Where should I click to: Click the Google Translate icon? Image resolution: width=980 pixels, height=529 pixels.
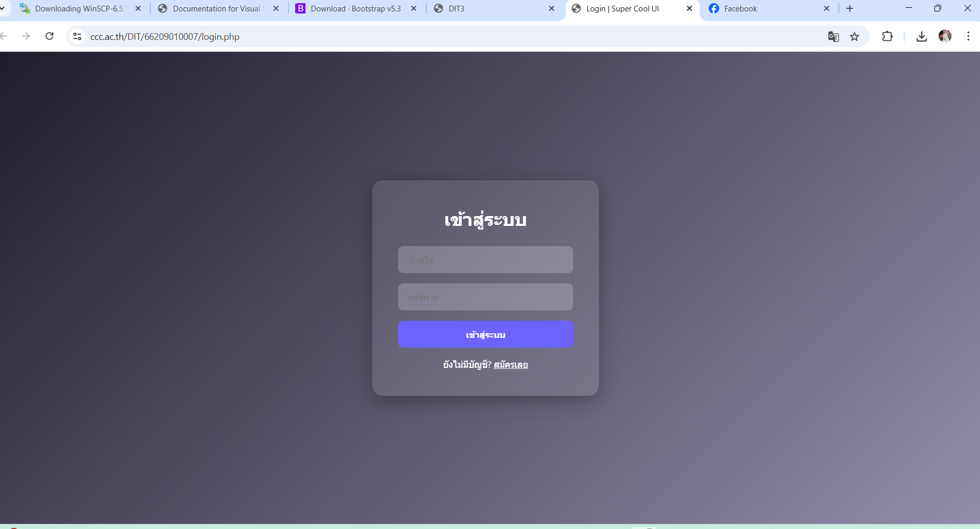833,36
